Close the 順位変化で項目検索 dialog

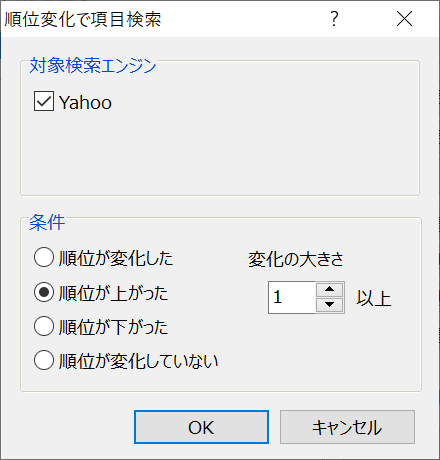tap(404, 19)
